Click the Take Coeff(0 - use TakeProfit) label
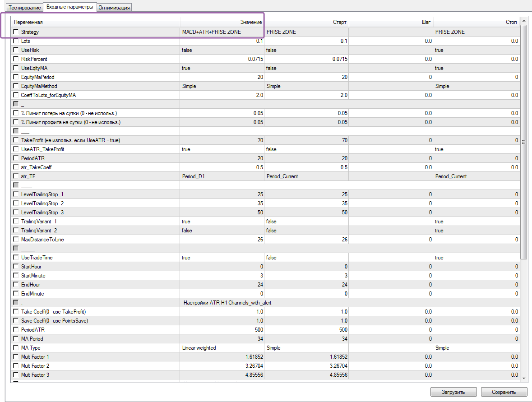 (53, 312)
